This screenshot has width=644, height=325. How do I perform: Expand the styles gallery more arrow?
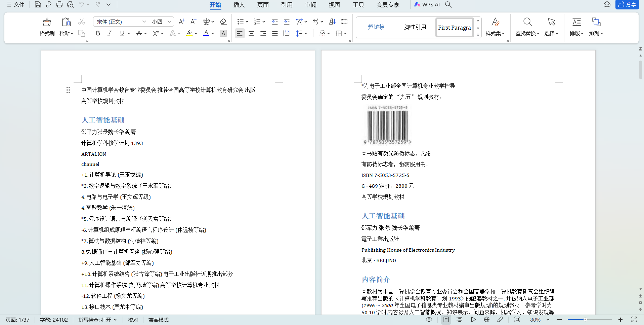478,35
